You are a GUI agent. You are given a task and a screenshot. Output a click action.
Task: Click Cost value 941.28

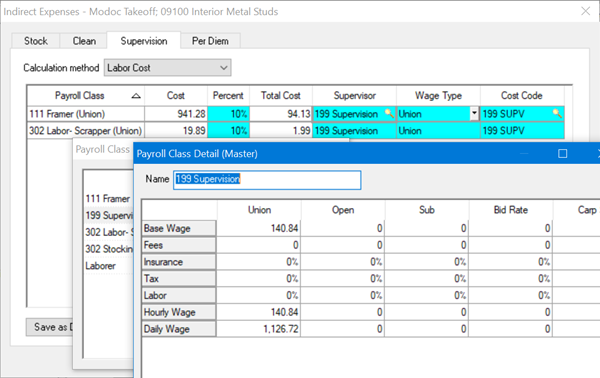pyautogui.click(x=176, y=114)
